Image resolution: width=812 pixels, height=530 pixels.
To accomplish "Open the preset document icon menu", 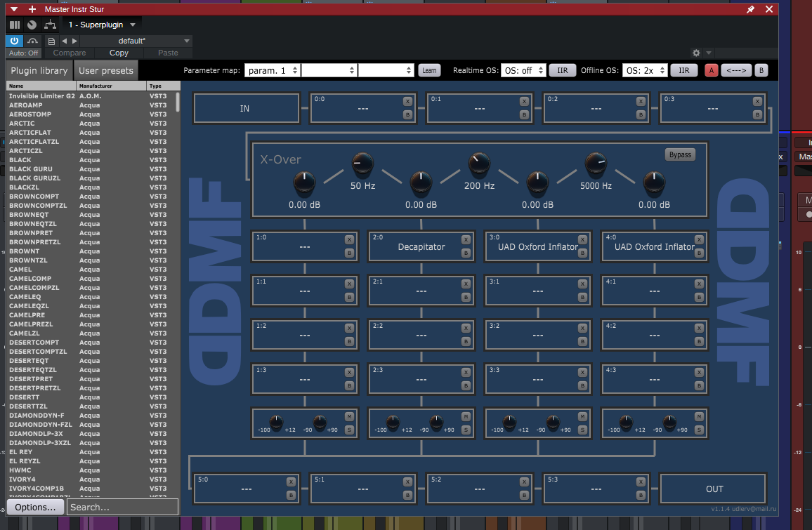I will click(x=51, y=41).
